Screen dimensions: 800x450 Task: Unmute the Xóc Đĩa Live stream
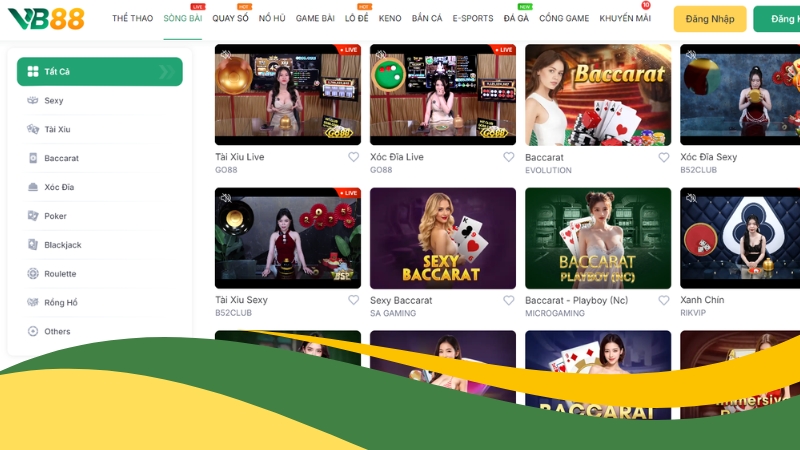tap(381, 55)
